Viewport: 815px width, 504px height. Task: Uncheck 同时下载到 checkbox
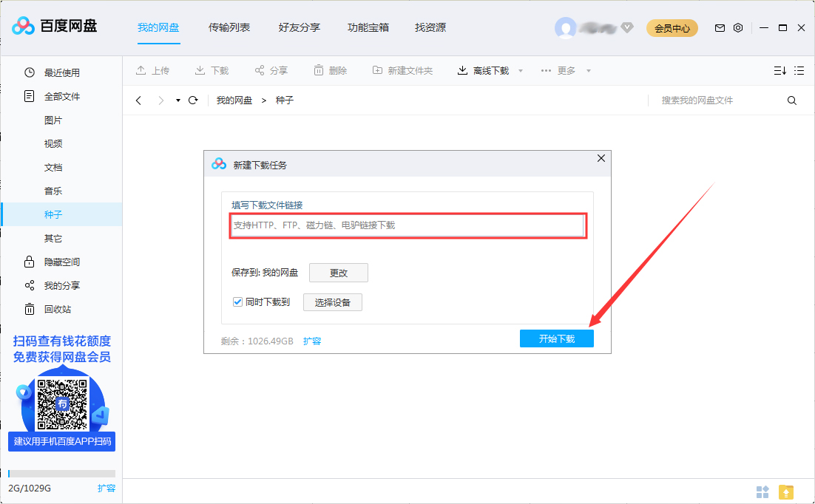(x=237, y=302)
